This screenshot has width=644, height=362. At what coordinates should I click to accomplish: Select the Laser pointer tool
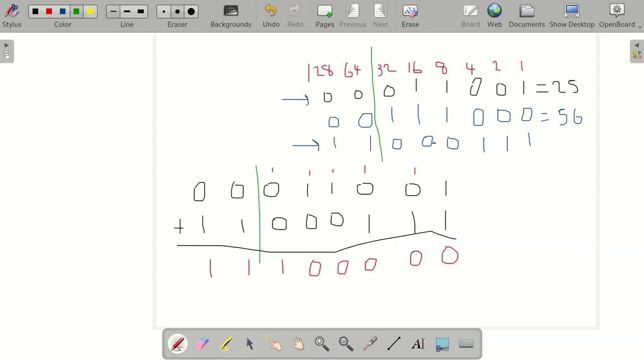point(370,344)
